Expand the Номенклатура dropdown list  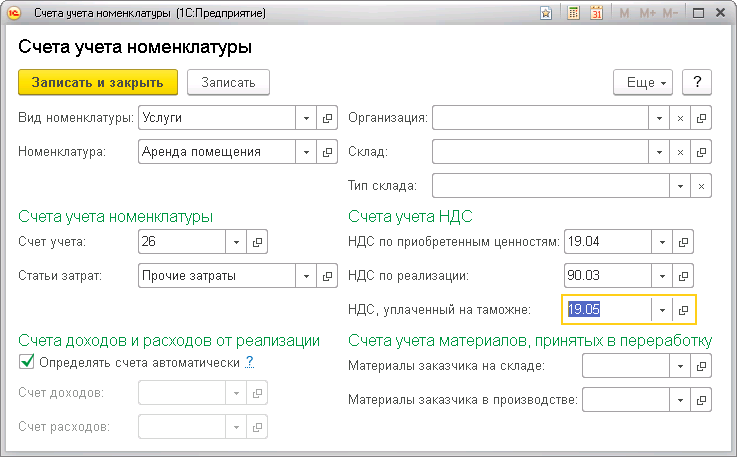[306, 152]
